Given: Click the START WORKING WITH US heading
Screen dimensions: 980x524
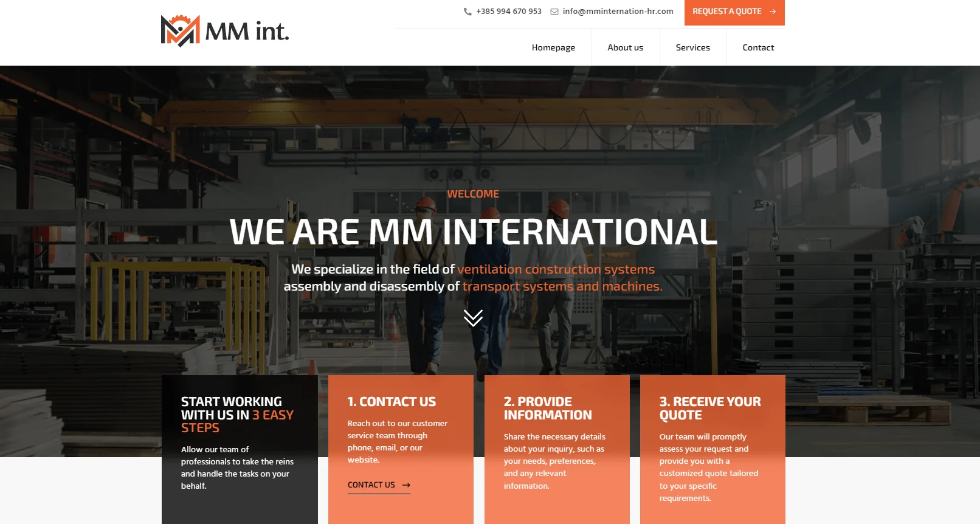Looking at the screenshot, I should [x=237, y=415].
